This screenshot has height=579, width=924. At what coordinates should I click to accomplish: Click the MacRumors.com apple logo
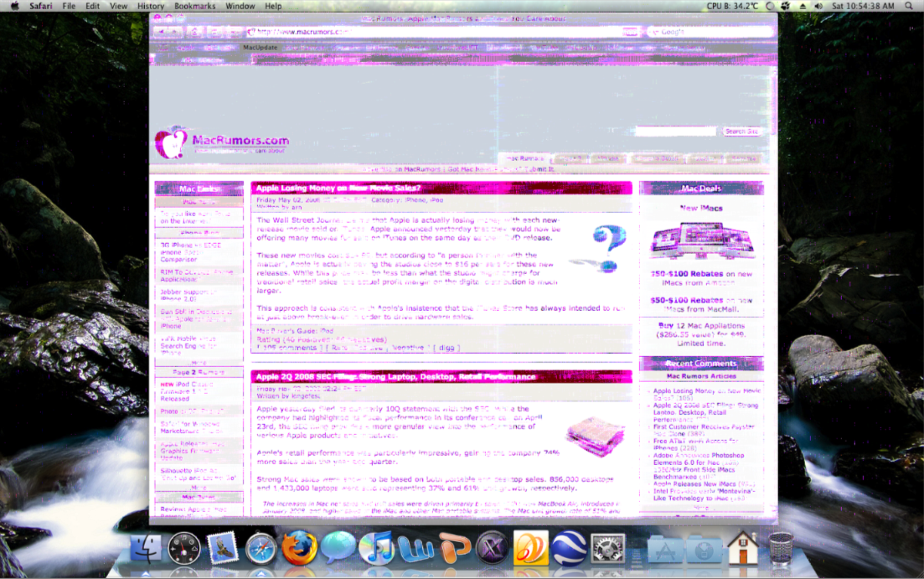[171, 142]
